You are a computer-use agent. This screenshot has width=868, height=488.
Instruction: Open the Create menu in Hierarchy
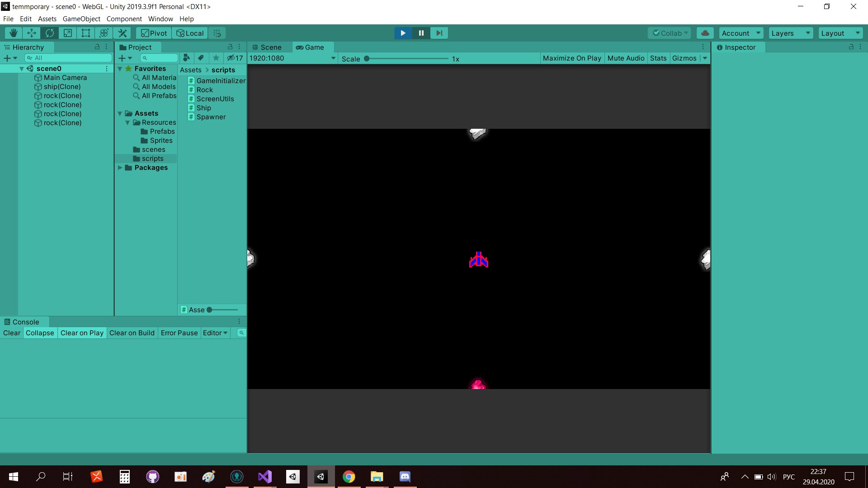tap(10, 58)
